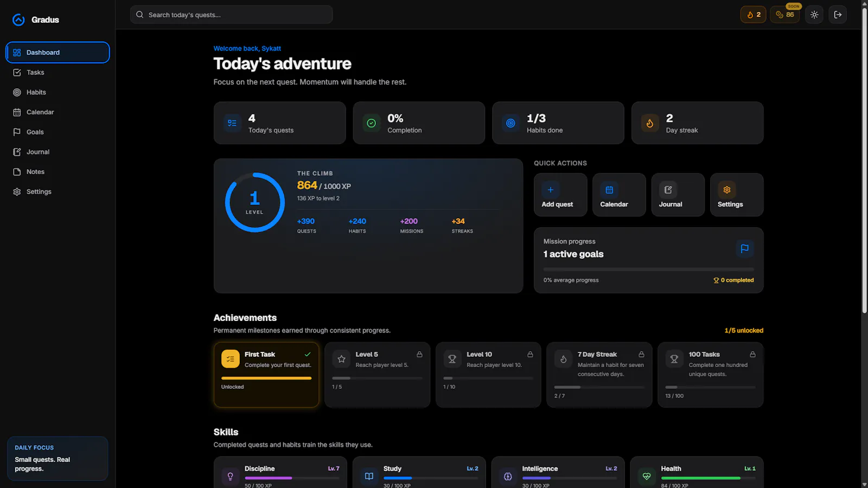868x488 pixels.
Task: Open Journal quick action tile
Action: tap(678, 195)
